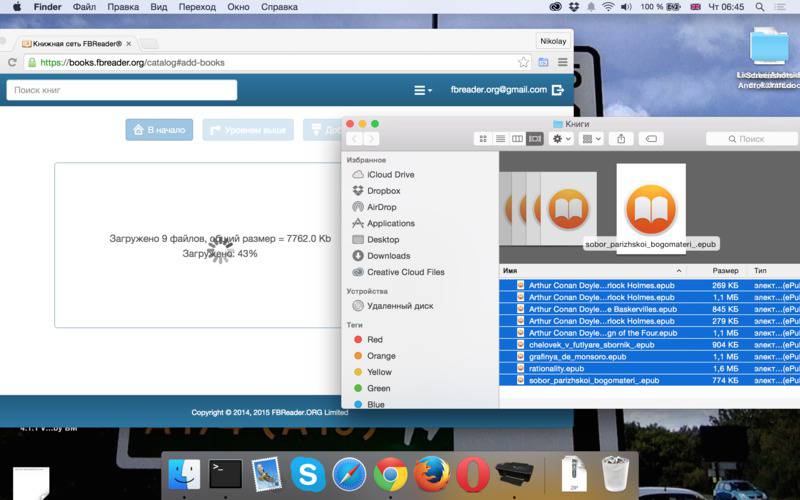Click the edit tags icon in Finder

pyautogui.click(x=651, y=139)
